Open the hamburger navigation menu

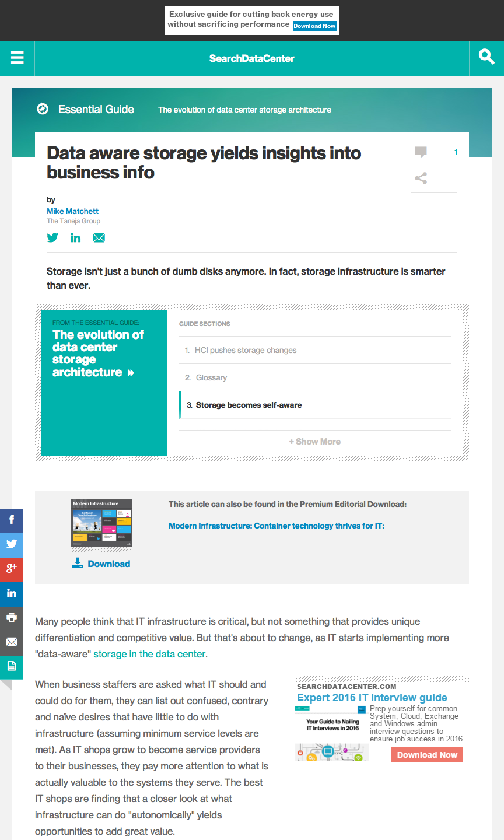coord(17,57)
